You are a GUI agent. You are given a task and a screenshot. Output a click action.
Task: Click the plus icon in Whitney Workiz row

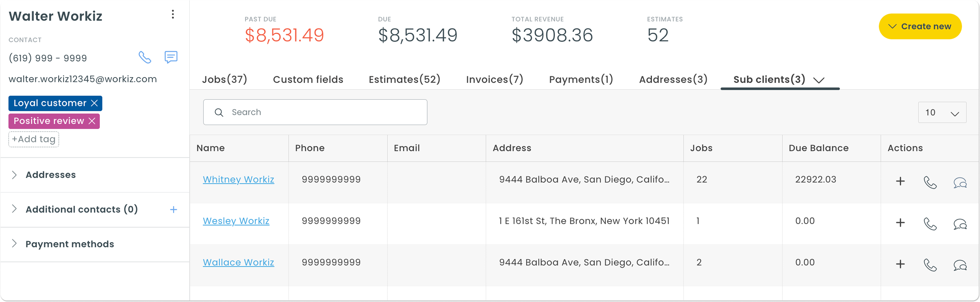click(900, 181)
